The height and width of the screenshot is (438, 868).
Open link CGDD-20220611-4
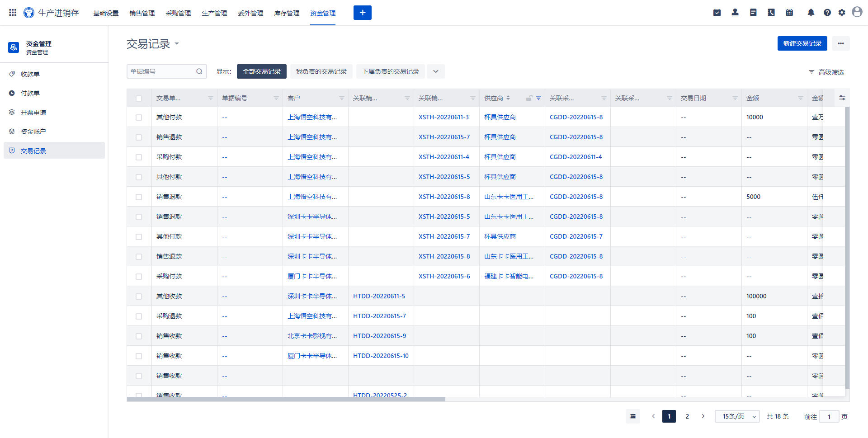(576, 157)
